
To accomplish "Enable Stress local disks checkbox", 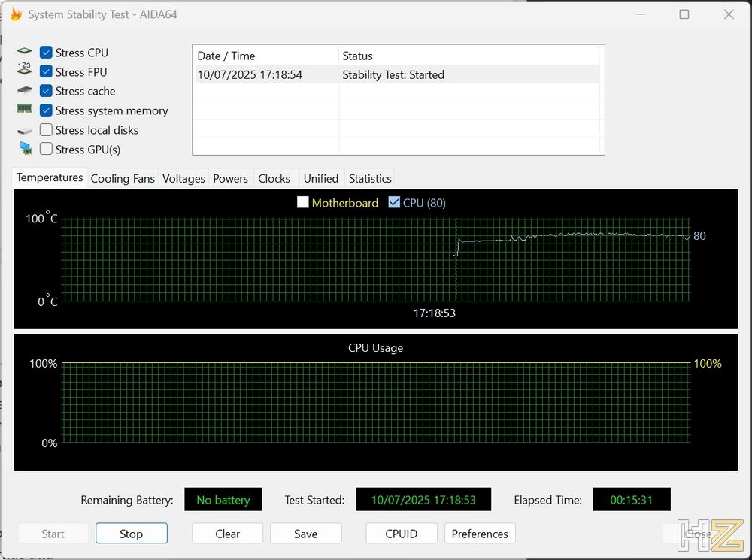I will 46,129.
